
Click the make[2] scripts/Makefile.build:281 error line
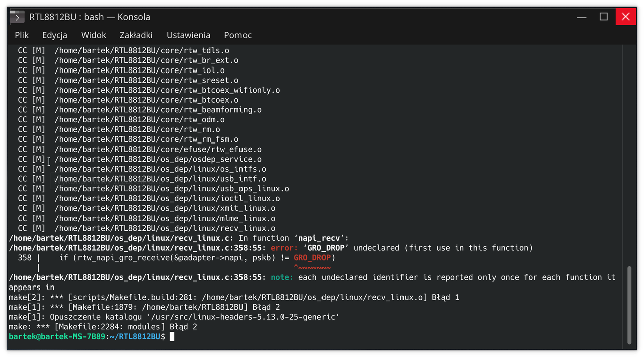pos(234,297)
